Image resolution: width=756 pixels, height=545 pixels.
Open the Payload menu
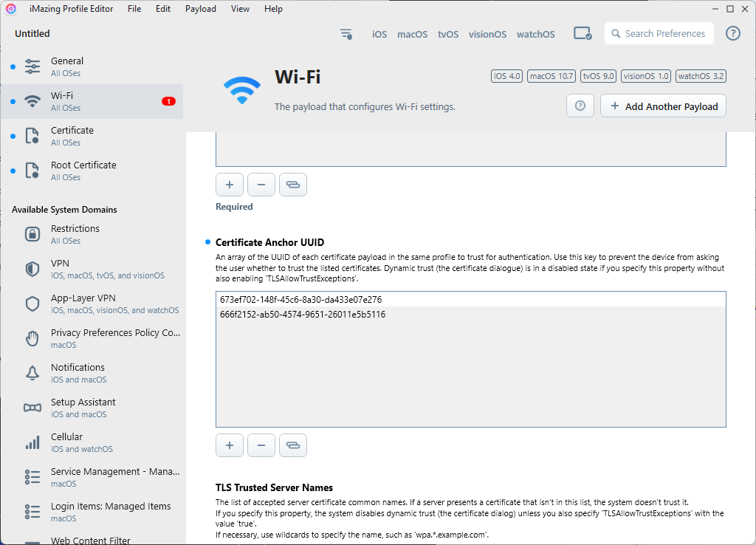(201, 9)
